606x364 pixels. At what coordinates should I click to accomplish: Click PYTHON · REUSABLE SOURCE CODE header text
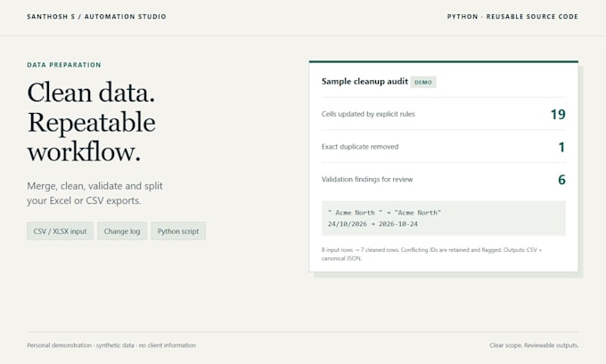tap(512, 17)
